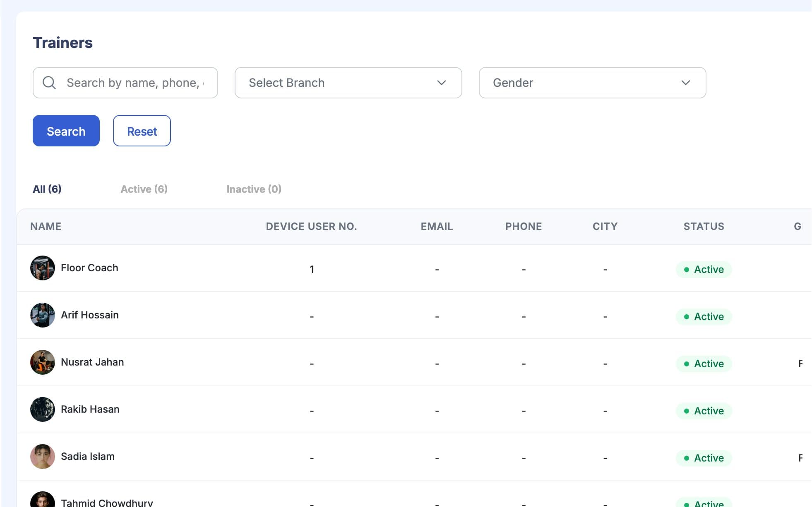This screenshot has width=812, height=507.
Task: Open the Sadia Islam trainer name
Action: pos(88,457)
